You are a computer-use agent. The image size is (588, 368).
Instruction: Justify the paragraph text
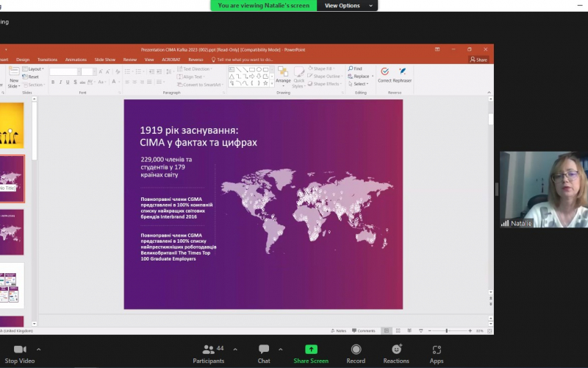click(x=150, y=82)
